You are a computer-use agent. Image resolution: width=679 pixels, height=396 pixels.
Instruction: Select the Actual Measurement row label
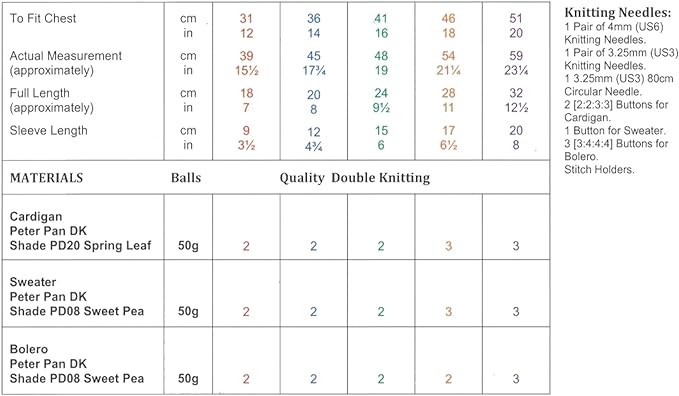[x=65, y=63]
